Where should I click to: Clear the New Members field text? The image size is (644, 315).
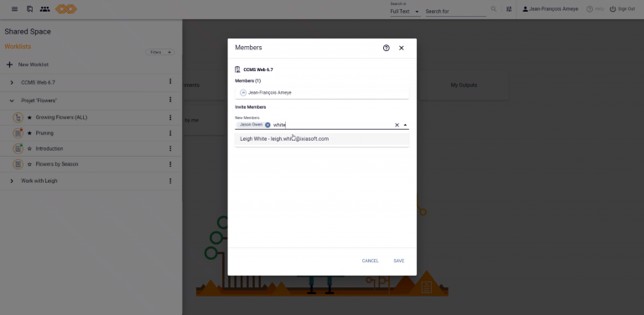[x=397, y=125]
